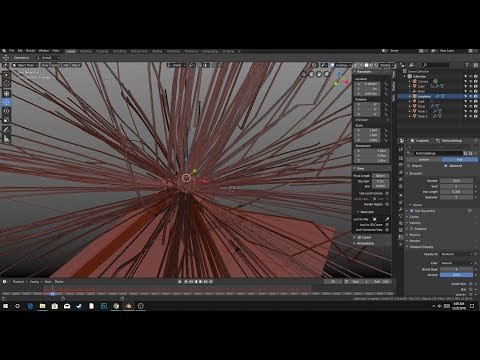Select the Hair particle type button
Screen dimensions: 480x360
(460, 160)
